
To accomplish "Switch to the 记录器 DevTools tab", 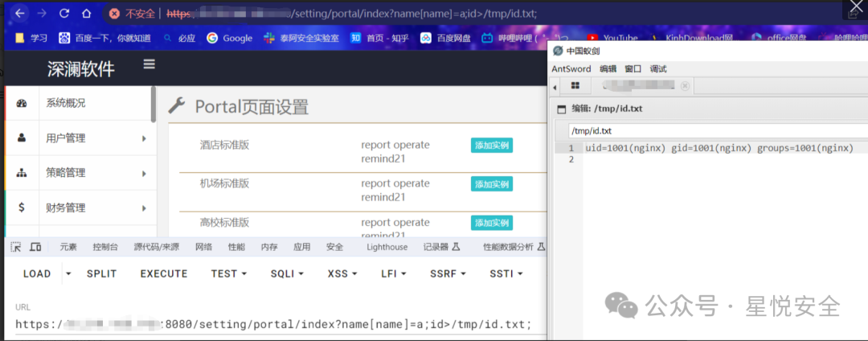I will (442, 247).
